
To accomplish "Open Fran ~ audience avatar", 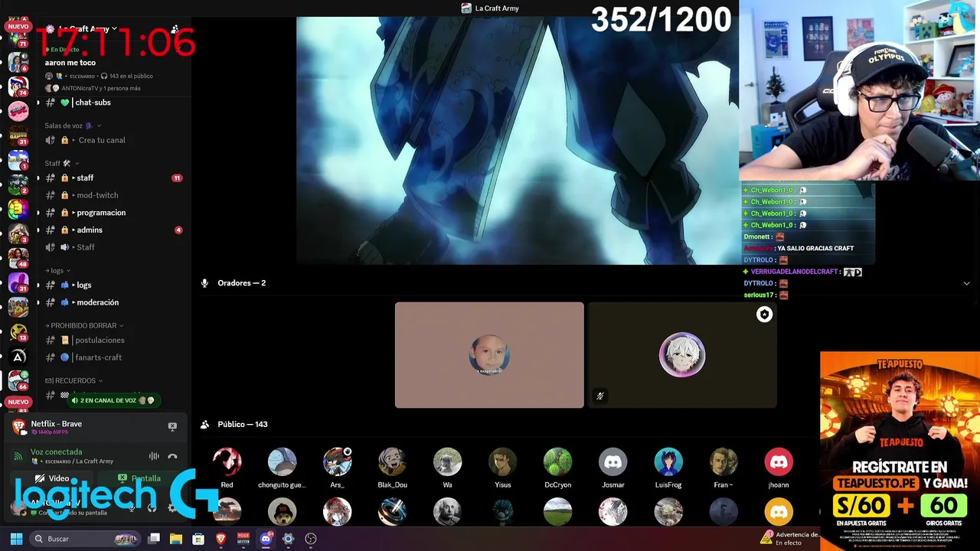I will pyautogui.click(x=724, y=462).
